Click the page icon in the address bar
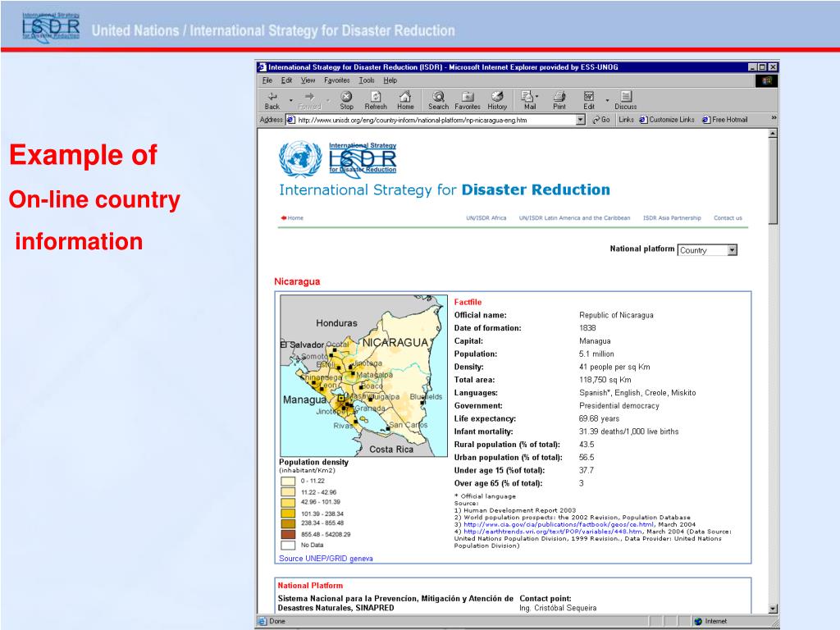Image resolution: width=840 pixels, height=630 pixels. tap(291, 120)
